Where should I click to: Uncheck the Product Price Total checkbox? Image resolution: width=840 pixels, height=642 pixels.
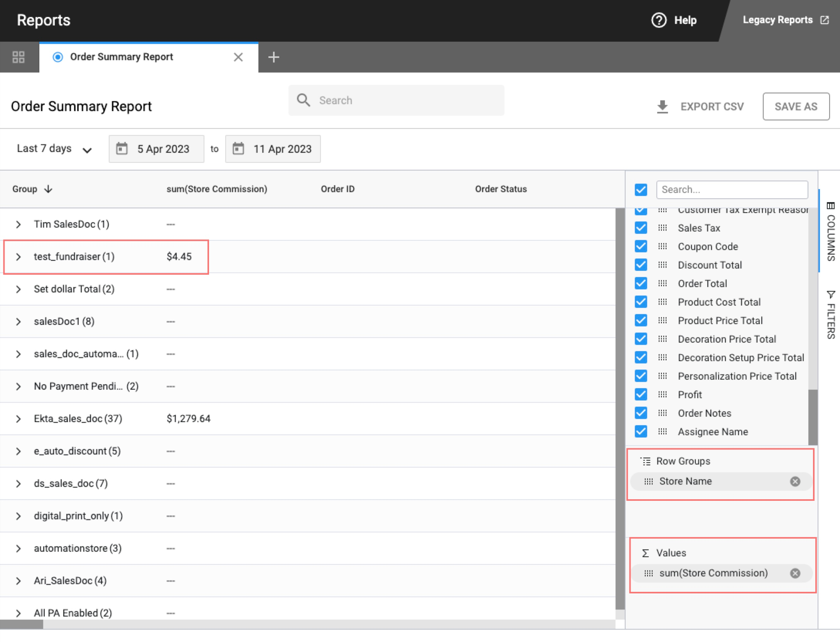[x=641, y=320]
